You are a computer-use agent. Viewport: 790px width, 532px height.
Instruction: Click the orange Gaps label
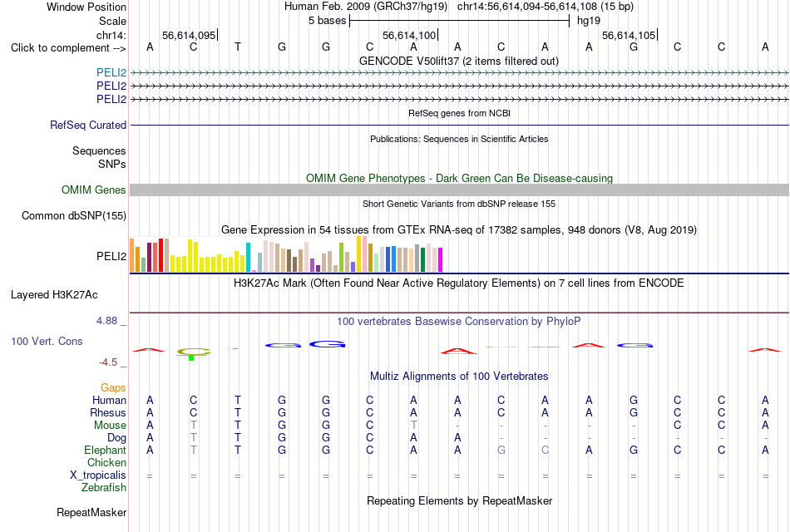point(113,387)
